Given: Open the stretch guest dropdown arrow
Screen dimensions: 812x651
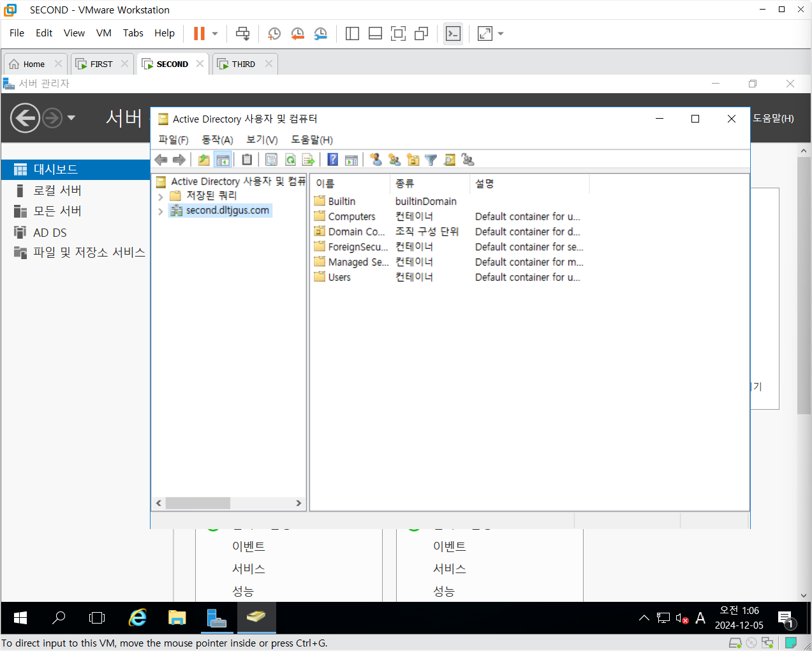Looking at the screenshot, I should point(501,33).
